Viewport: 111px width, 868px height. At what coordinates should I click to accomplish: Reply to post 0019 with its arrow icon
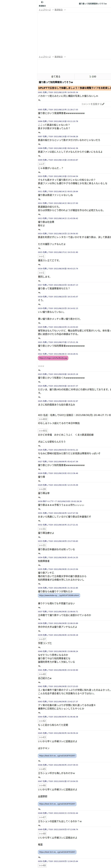39,323
